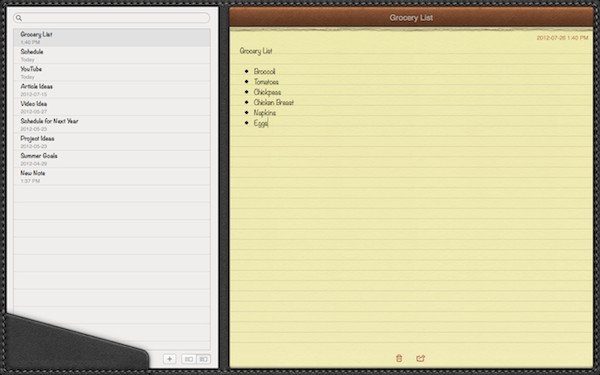
Task: Switch to the left layout view button beside plus
Action: pos(189,359)
